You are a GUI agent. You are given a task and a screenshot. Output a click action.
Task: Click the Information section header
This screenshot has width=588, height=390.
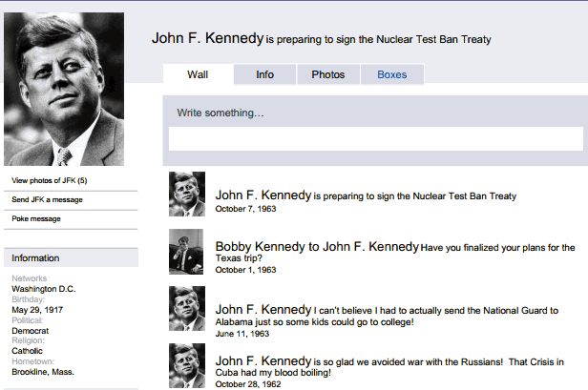pyautogui.click(x=35, y=257)
